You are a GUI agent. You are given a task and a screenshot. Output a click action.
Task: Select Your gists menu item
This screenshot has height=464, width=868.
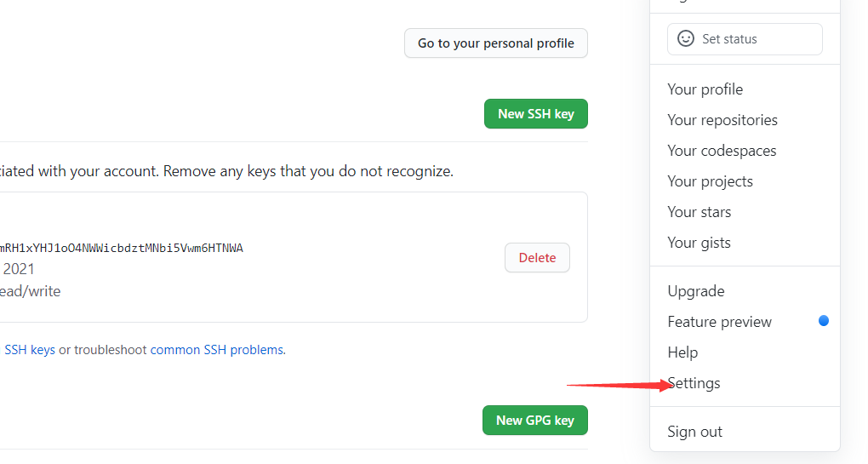[x=699, y=243]
